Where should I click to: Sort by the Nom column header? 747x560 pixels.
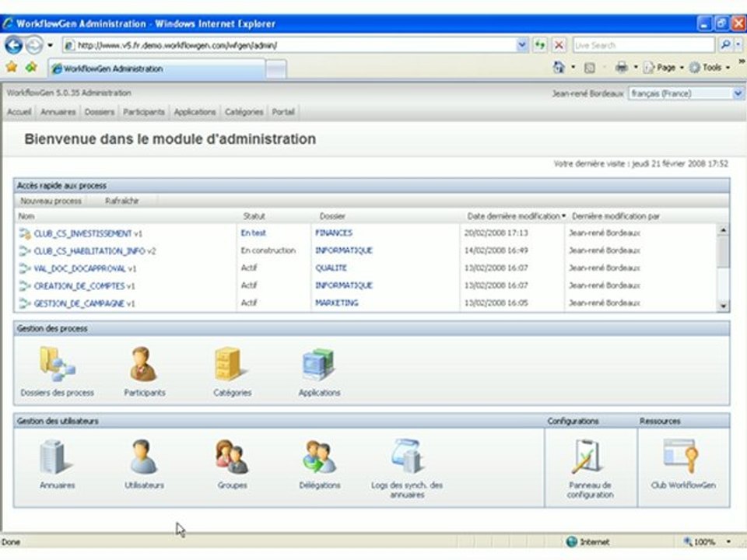(x=26, y=216)
